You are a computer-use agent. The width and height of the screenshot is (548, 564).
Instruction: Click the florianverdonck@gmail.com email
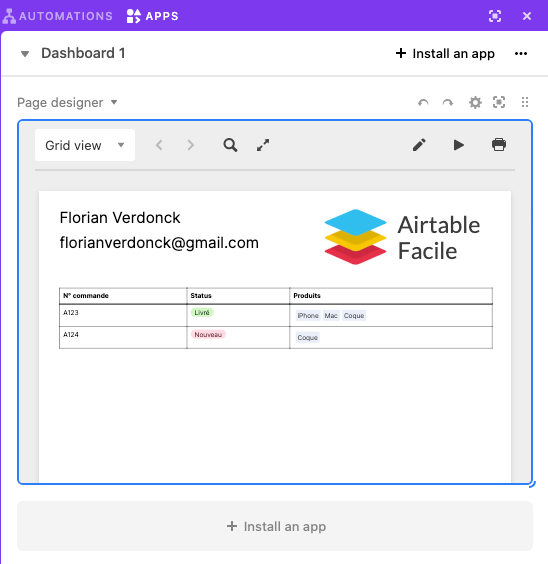click(x=159, y=243)
